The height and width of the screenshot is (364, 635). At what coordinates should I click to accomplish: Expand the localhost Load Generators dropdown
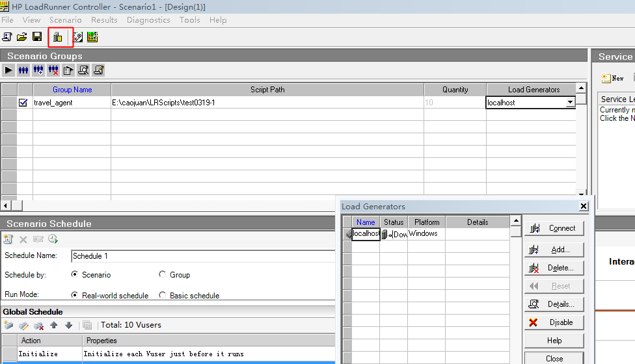click(570, 102)
